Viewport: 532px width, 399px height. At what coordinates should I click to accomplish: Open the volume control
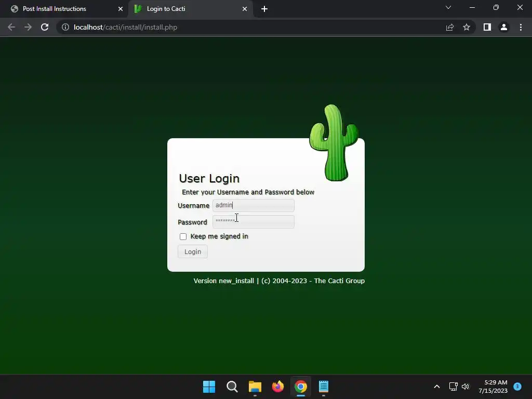[465, 387]
